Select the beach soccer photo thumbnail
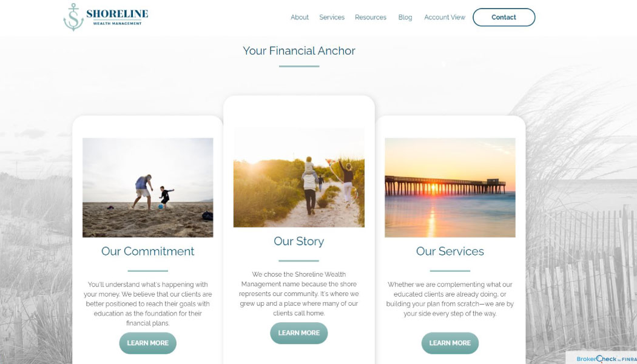Viewport: 637px width, 364px height. (x=148, y=187)
